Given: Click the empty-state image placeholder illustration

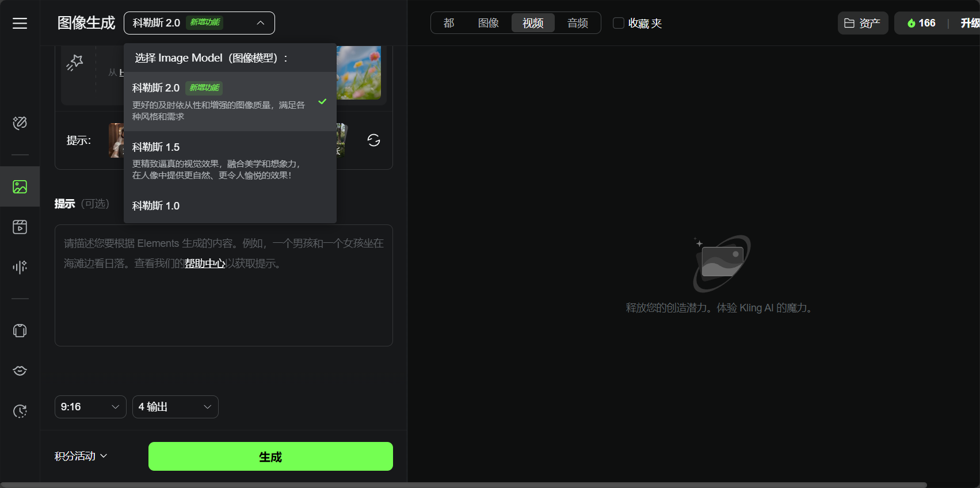Looking at the screenshot, I should (x=722, y=264).
